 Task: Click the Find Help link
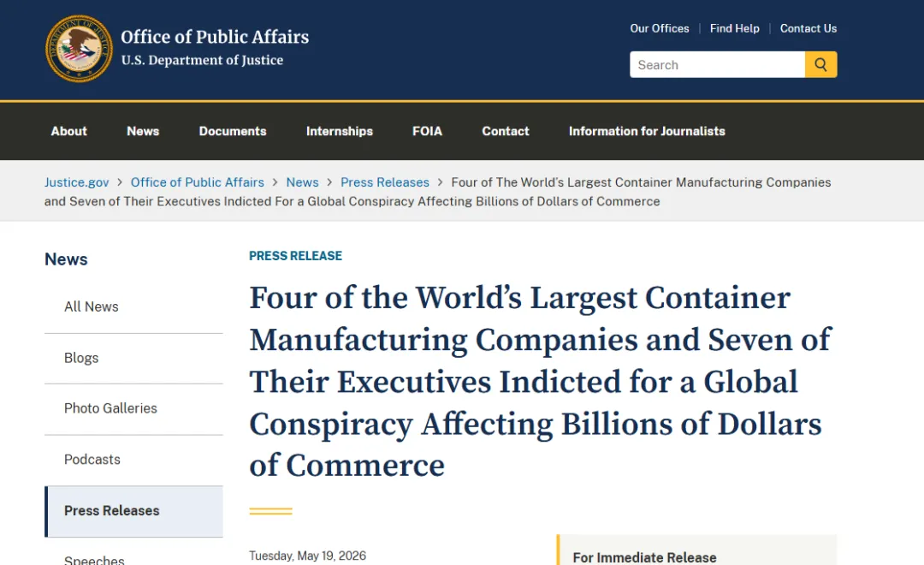[x=735, y=28]
